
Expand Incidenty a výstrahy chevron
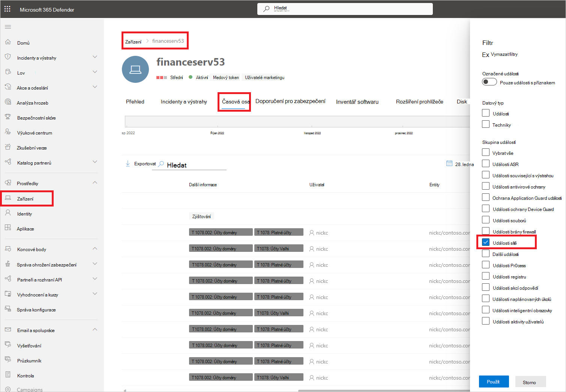(x=95, y=57)
